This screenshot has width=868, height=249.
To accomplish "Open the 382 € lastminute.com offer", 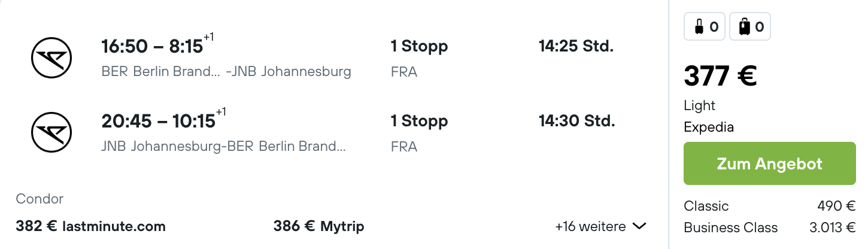I will coord(90,227).
